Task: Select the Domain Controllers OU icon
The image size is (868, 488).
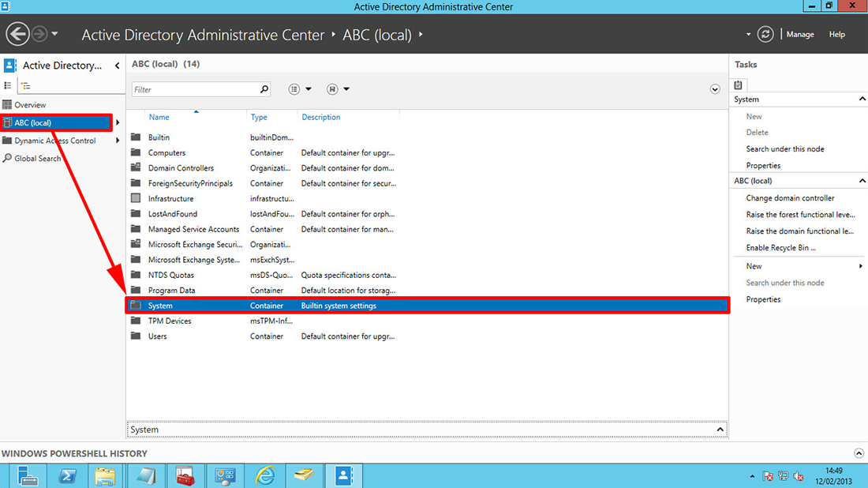Action: (136, 167)
